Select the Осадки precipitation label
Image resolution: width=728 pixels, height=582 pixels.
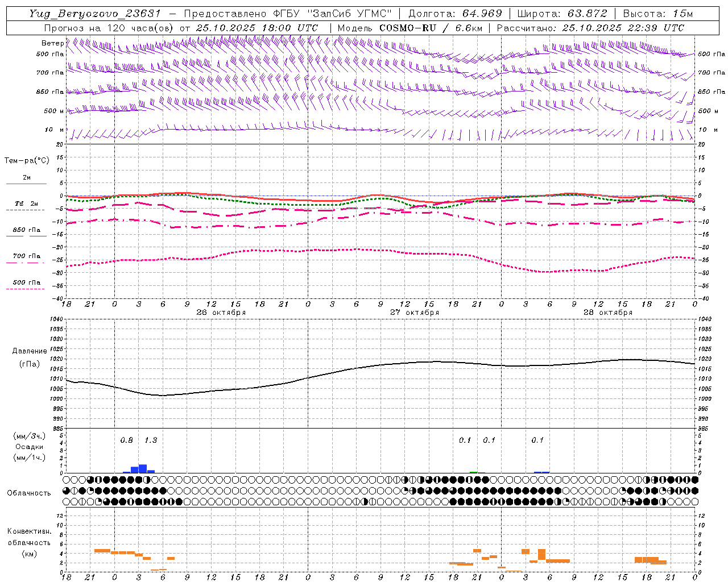coord(30,447)
